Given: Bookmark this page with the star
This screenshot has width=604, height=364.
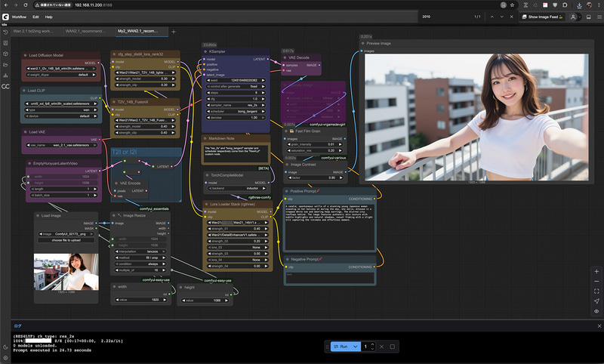Looking at the screenshot, I should tap(512, 5).
